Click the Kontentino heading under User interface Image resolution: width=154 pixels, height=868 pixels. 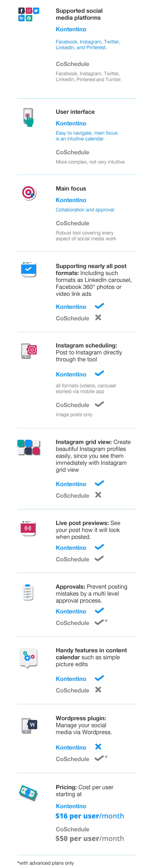[71, 123]
